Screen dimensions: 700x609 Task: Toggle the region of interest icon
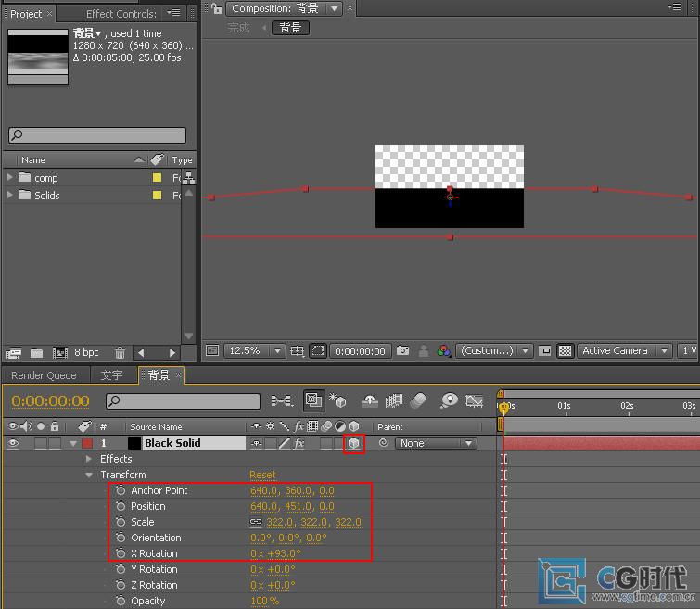[544, 351]
